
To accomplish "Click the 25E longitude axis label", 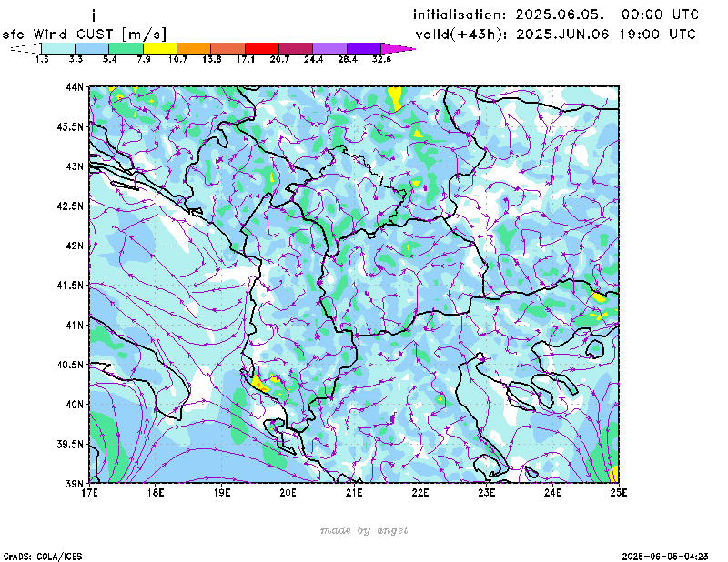I will pyautogui.click(x=619, y=493).
